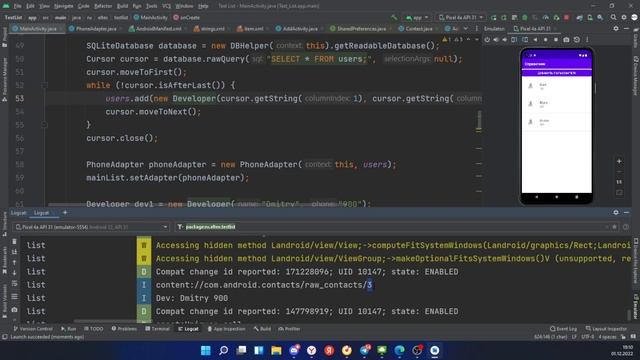Click the emulator back triangle icon
Image resolution: width=640 pixels, height=360 pixels.
point(535,40)
